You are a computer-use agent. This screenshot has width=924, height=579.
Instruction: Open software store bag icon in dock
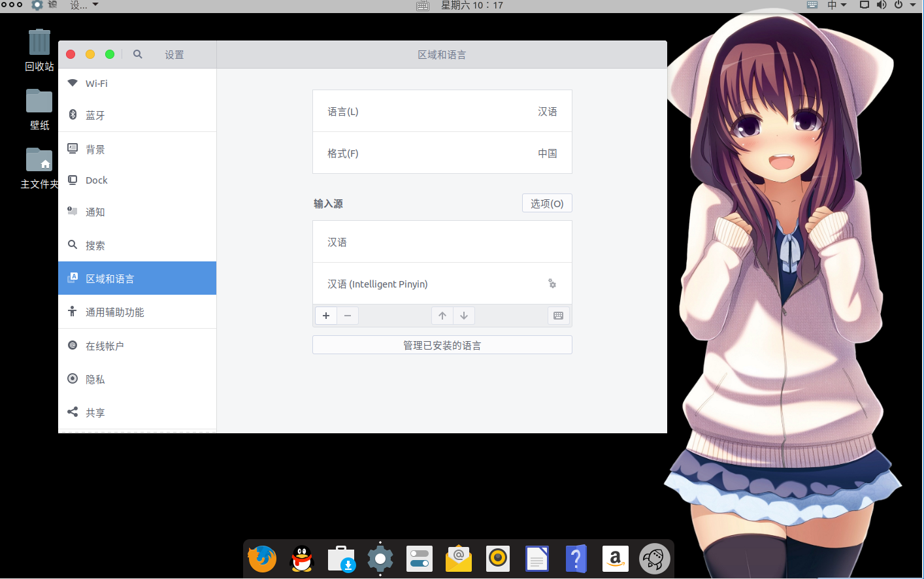(341, 559)
